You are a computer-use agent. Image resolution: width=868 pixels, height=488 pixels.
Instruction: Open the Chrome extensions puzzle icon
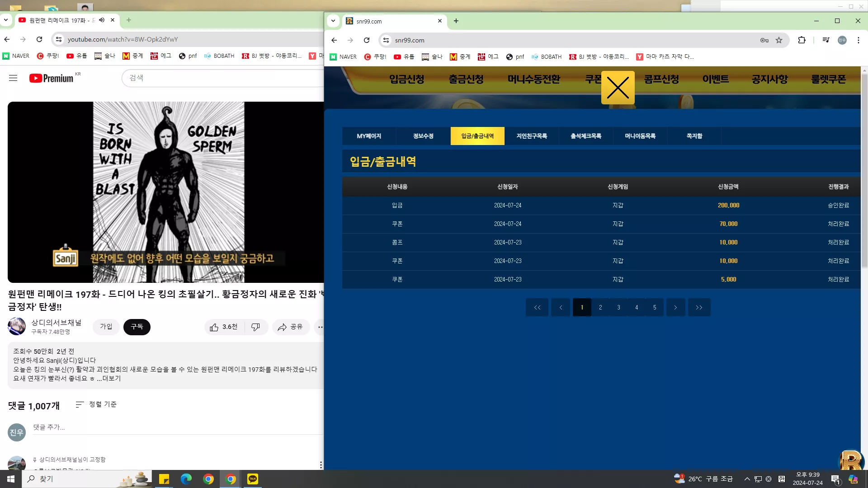pos(802,40)
